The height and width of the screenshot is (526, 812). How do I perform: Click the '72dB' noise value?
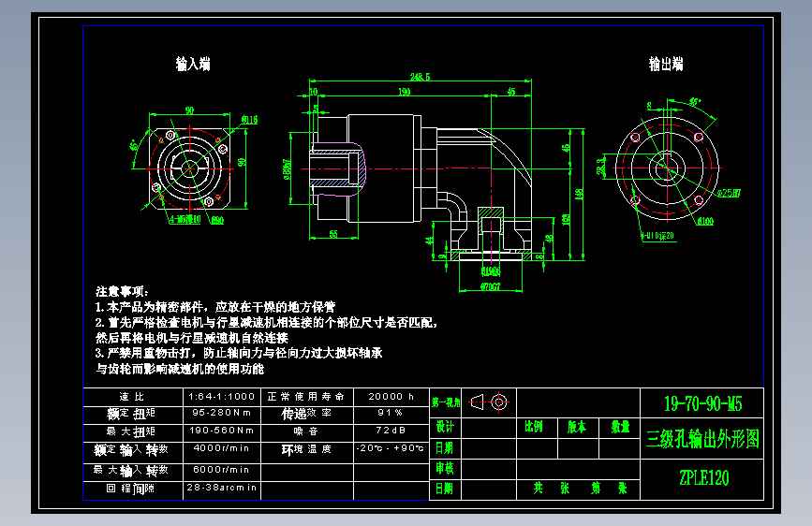click(x=391, y=431)
